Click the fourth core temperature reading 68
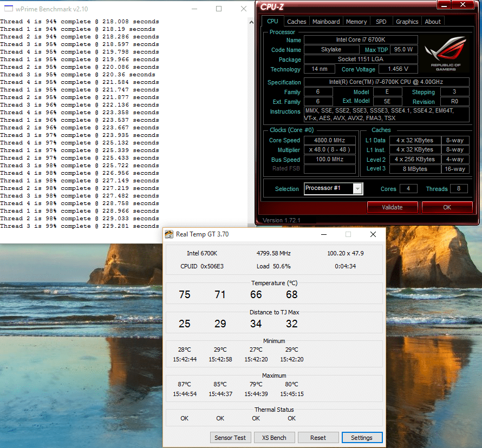 292,294
